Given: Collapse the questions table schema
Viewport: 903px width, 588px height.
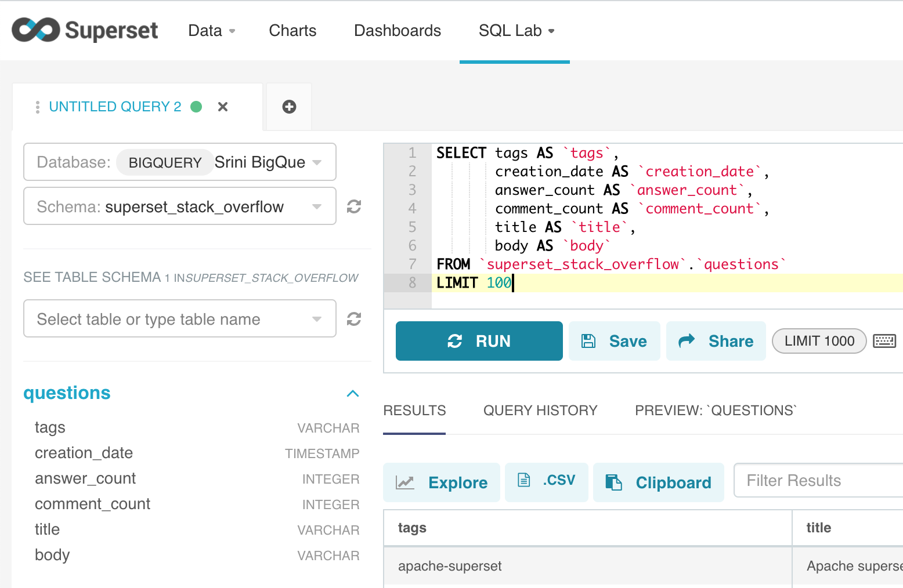Looking at the screenshot, I should (352, 393).
